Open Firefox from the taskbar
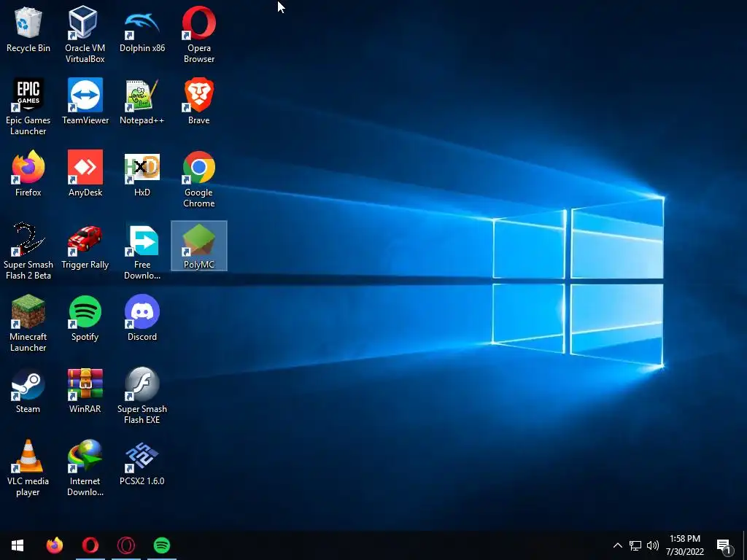 click(x=54, y=545)
